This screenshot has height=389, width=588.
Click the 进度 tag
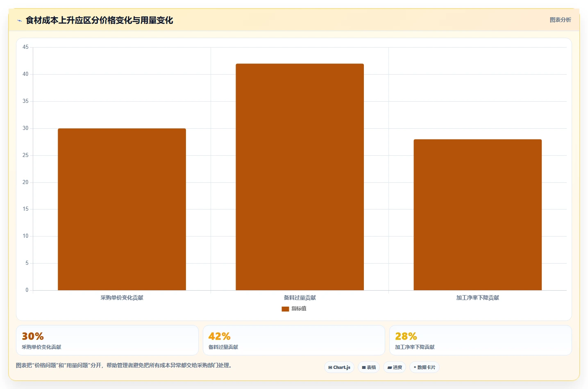(395, 367)
